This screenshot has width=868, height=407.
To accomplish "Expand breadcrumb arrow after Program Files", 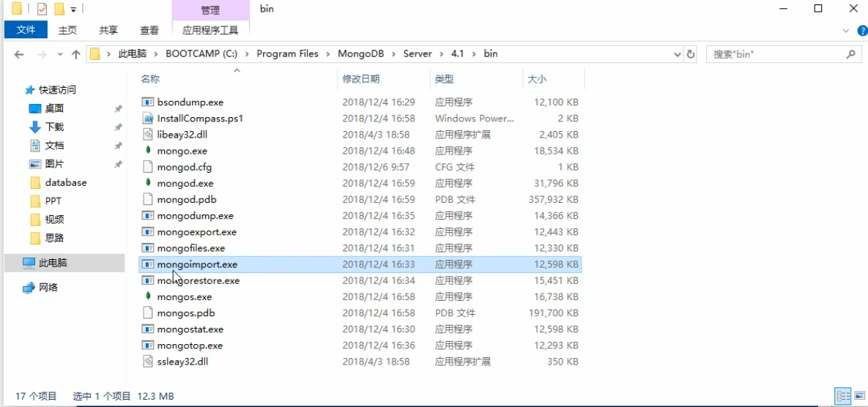I will [327, 54].
